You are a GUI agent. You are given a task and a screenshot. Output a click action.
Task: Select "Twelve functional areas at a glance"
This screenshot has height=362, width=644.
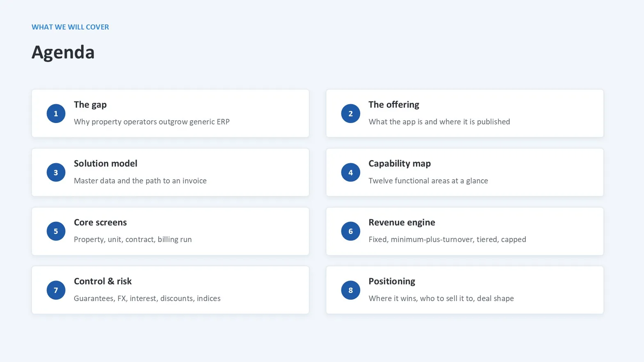click(428, 181)
